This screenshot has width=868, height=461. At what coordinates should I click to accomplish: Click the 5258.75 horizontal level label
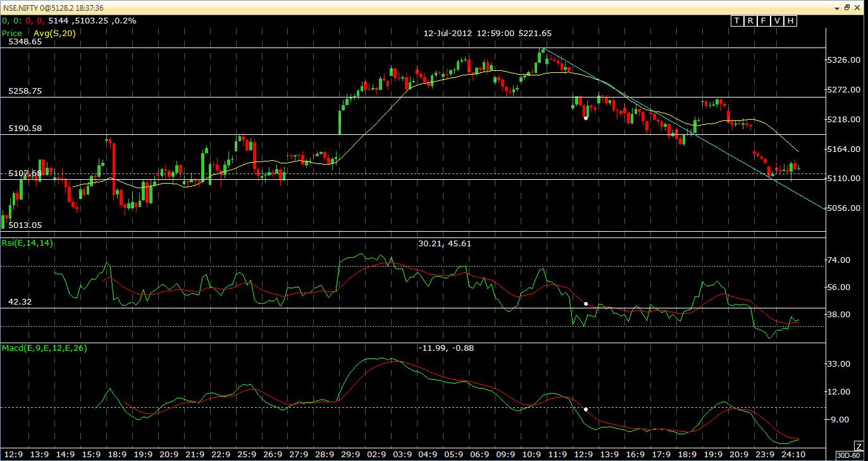pos(25,91)
